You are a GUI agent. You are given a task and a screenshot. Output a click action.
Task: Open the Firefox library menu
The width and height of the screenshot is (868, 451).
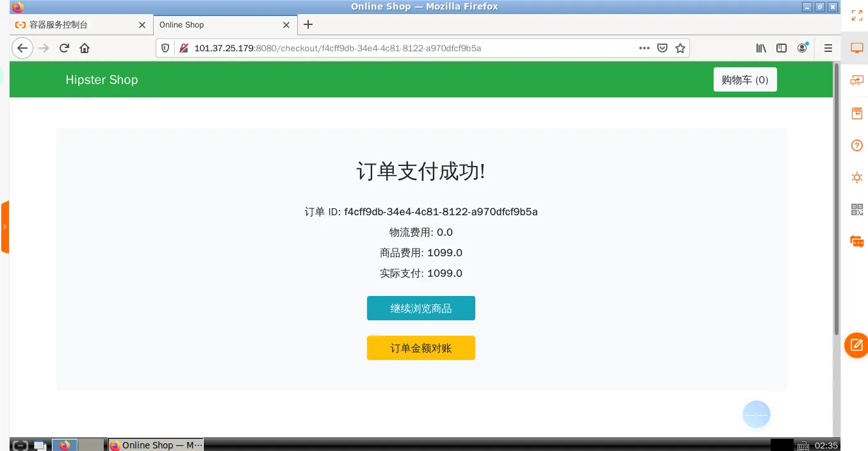click(760, 48)
